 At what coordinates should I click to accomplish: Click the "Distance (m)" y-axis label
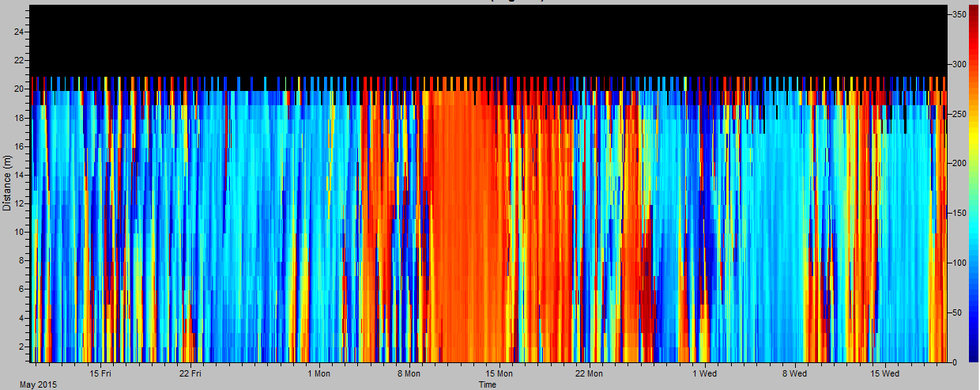point(6,184)
